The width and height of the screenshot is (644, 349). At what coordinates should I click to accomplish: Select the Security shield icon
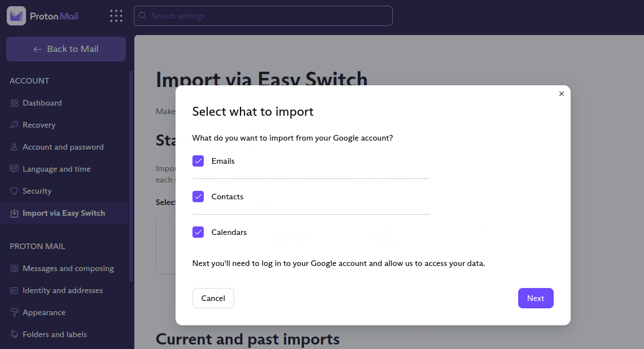[13, 191]
